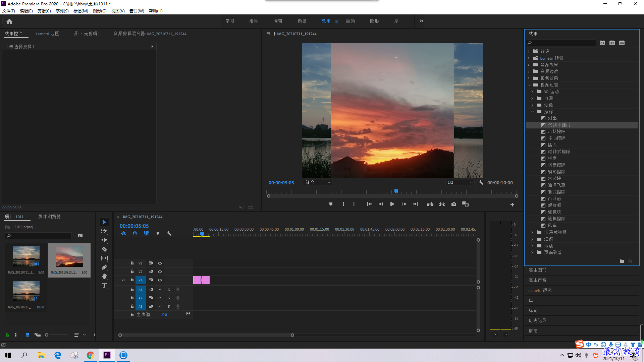The image size is (644, 362).
Task: Step forward one frame
Action: [x=404, y=204]
